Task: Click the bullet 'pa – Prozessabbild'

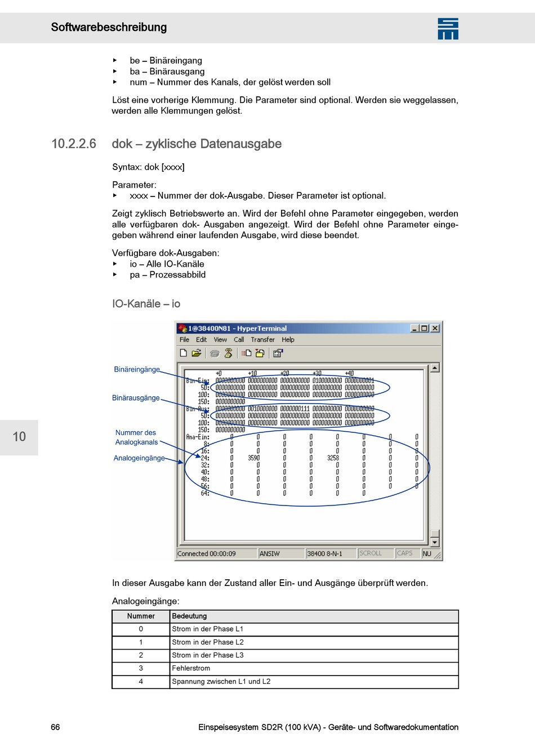Action: click(168, 275)
